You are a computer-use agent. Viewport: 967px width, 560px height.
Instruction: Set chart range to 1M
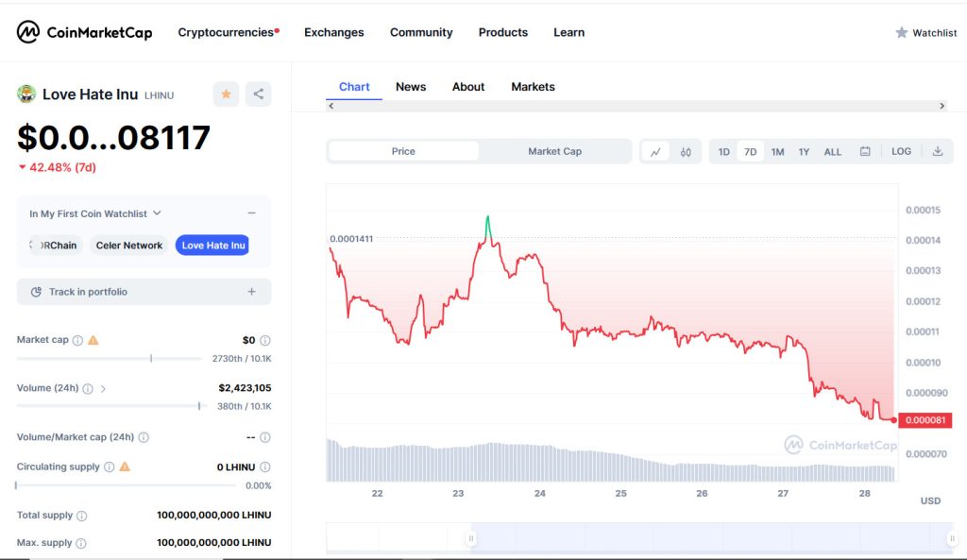tap(778, 152)
